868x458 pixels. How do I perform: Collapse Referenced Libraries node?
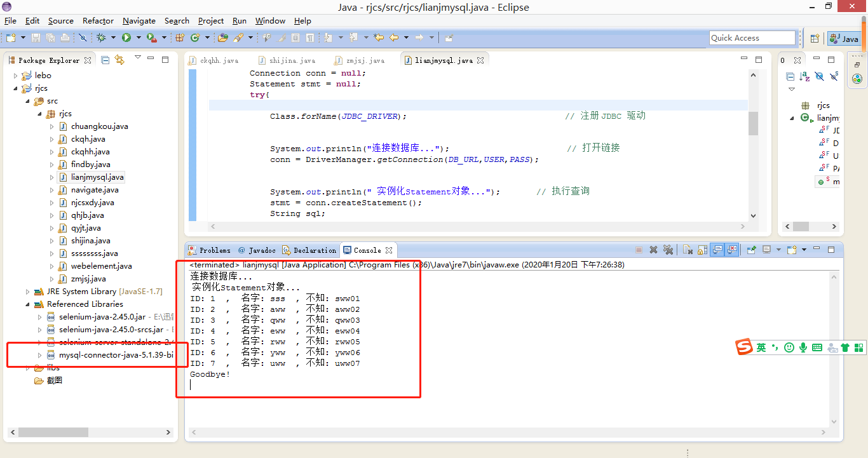tap(27, 304)
